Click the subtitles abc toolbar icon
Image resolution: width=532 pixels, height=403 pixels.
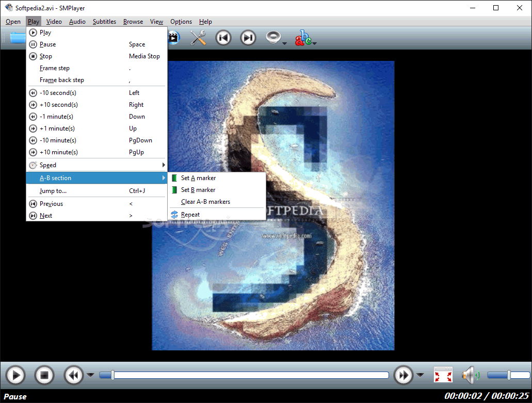pyautogui.click(x=303, y=38)
